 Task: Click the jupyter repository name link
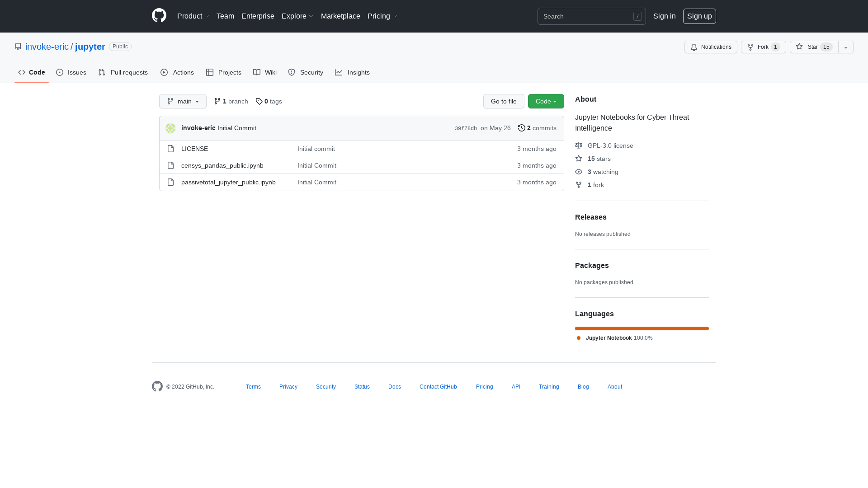point(90,47)
